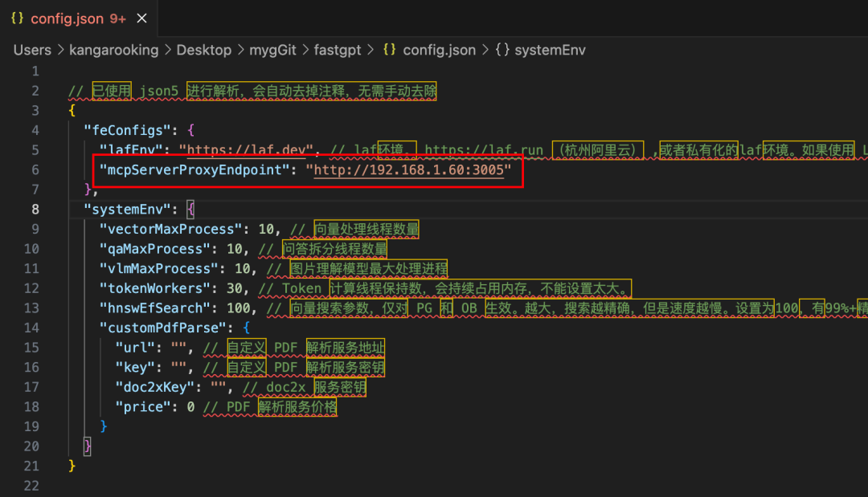Close the config.json editor tab
Image resolution: width=868 pixels, height=497 pixels.
pos(142,18)
